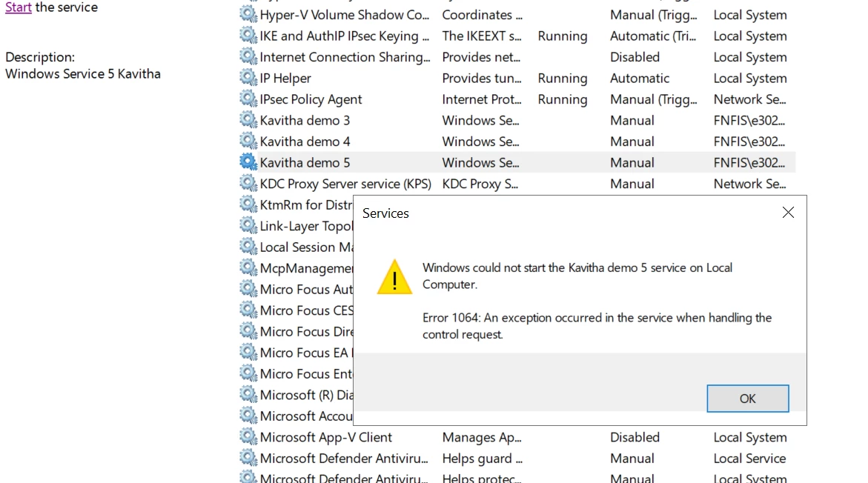This screenshot has width=868, height=483.
Task: Click gear icon beside Micro Focus Ent service
Action: coord(248,373)
